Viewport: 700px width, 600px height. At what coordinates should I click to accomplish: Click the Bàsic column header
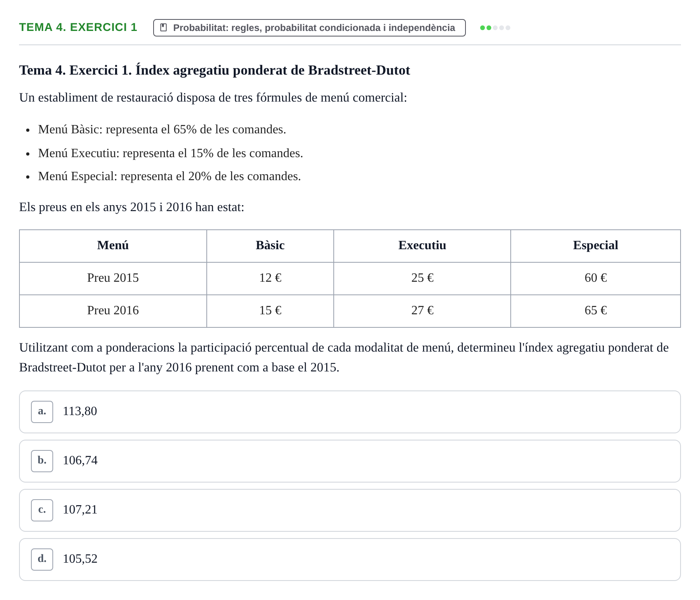[x=270, y=246]
